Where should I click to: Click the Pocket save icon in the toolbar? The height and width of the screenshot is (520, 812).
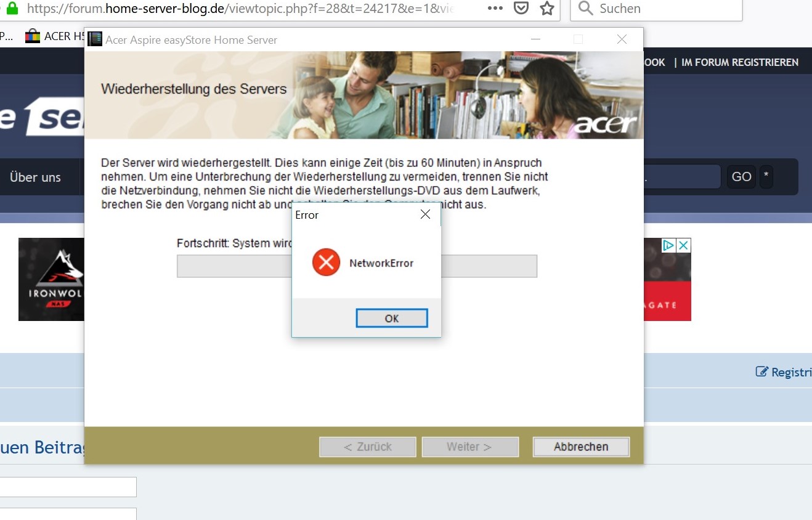click(x=521, y=8)
